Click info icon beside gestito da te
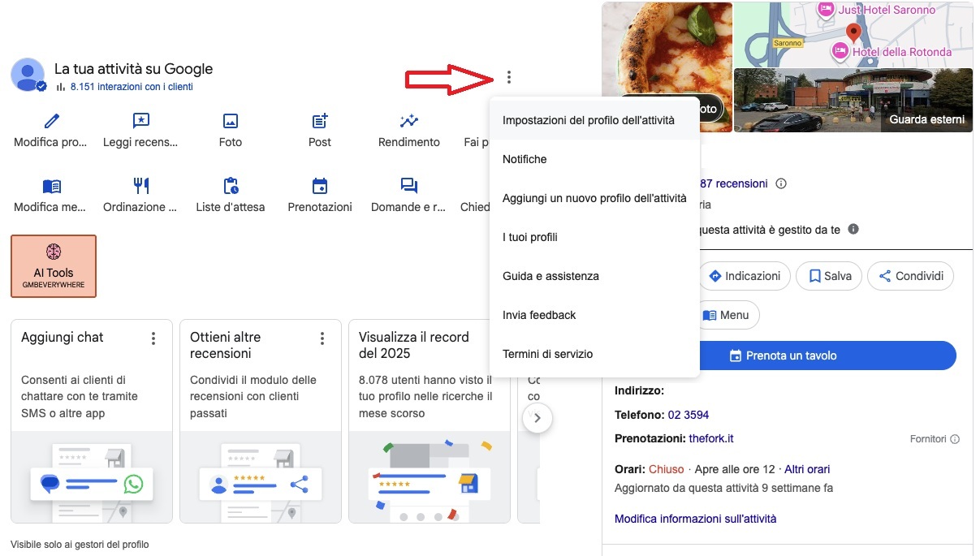The width and height of the screenshot is (980, 556). tap(853, 230)
